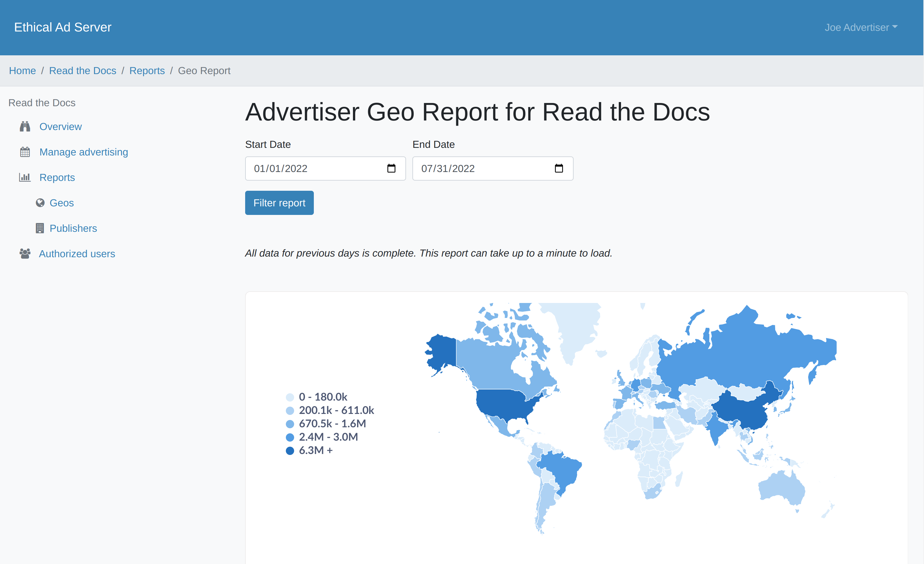Image resolution: width=924 pixels, height=564 pixels.
Task: Open Manage advertising in the sidebar
Action: (x=84, y=152)
